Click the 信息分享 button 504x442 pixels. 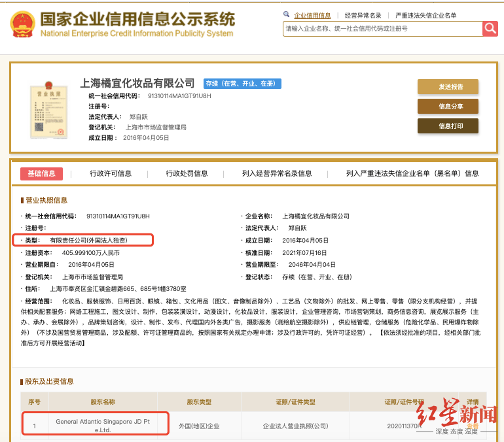448,106
